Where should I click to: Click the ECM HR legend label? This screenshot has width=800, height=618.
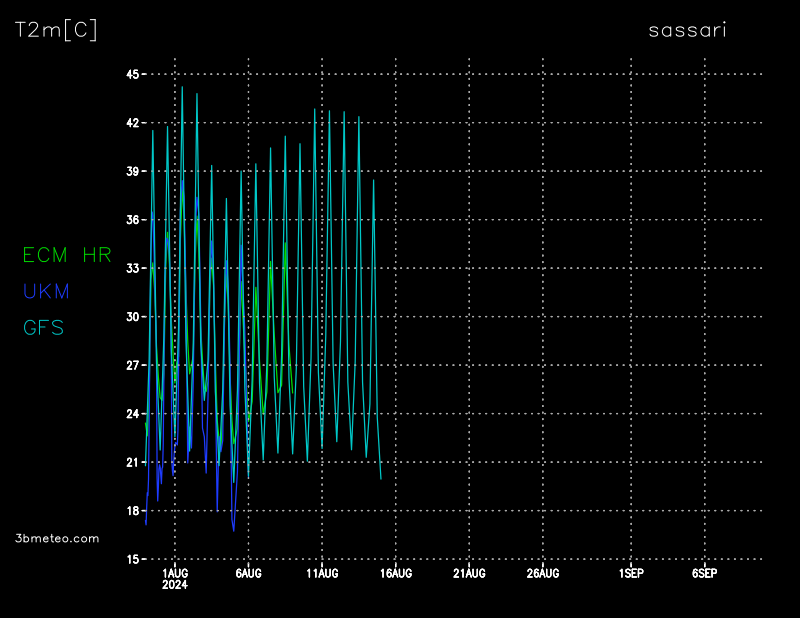click(x=67, y=255)
